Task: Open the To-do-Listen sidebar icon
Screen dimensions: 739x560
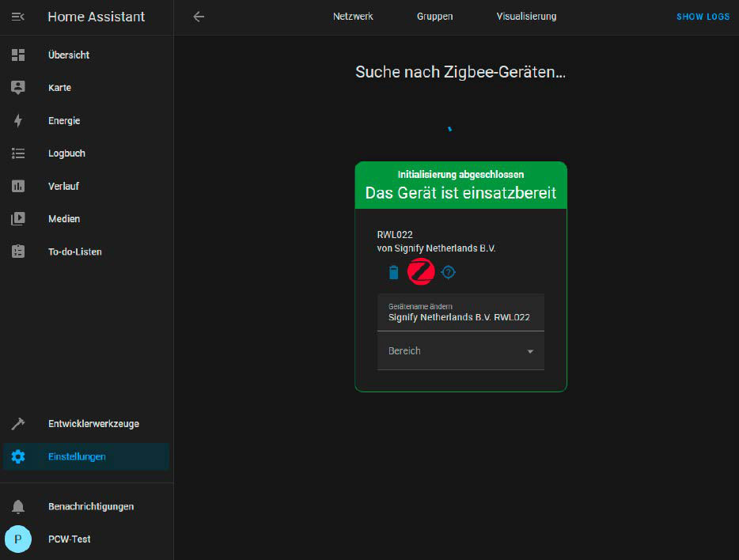Action: [17, 252]
